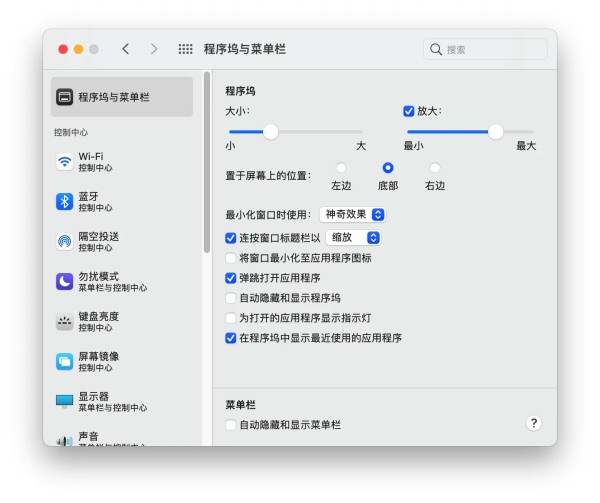
Task: Show all preferences via the grid icon
Action: tap(186, 49)
